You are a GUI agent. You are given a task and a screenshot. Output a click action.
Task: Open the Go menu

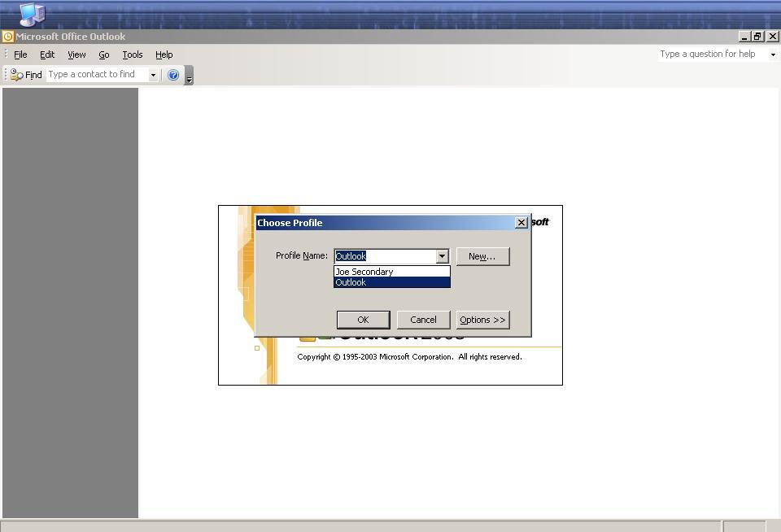(103, 55)
